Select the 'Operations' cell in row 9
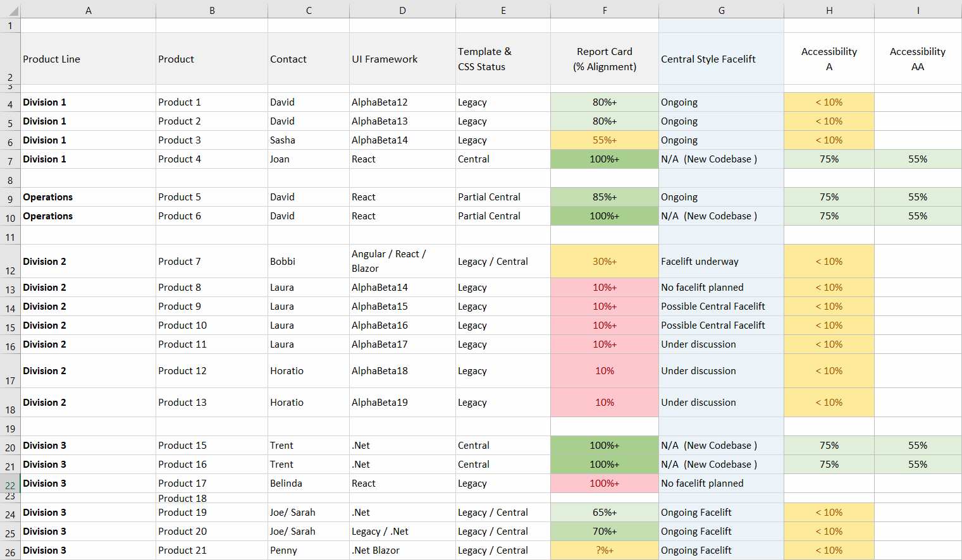 pyautogui.click(x=88, y=197)
